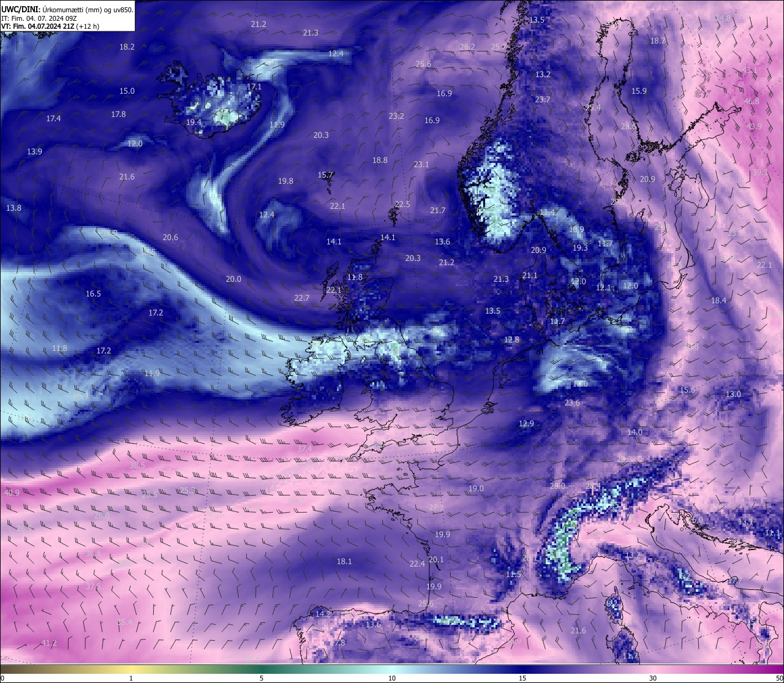Screen dimensions: 784x683
Task: Click the 22.5 value on the map
Action: point(402,204)
